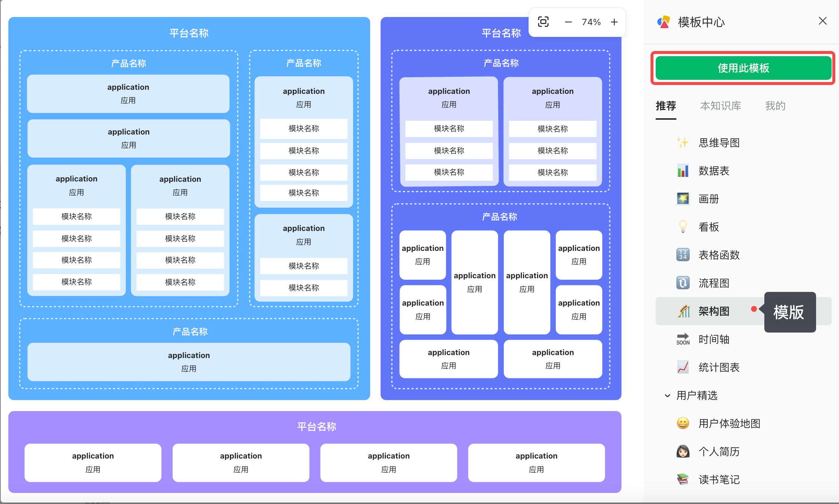Switch to the 我的 tab
839x504 pixels.
[775, 106]
